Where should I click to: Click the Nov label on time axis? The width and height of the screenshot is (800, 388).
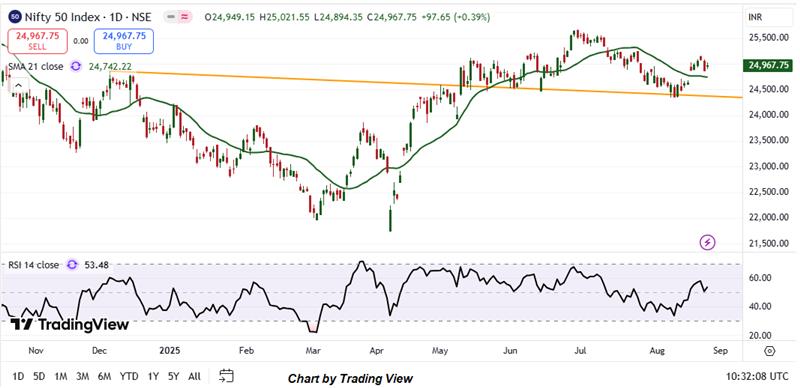click(35, 351)
